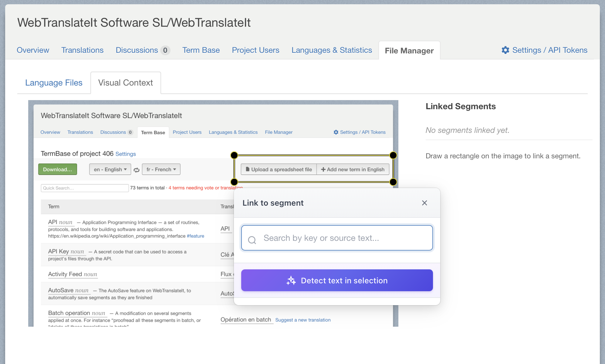Open the en - English dropdown
The width and height of the screenshot is (605, 364).
pyautogui.click(x=110, y=169)
